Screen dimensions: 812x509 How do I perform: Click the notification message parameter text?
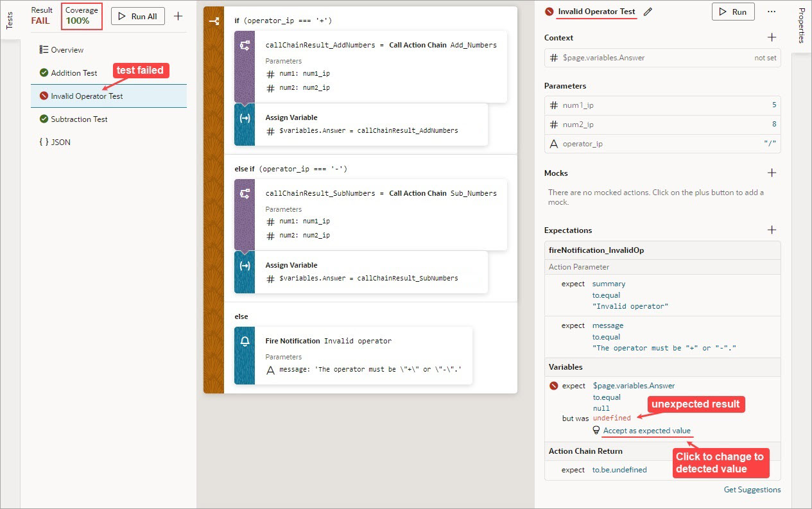pos(370,370)
